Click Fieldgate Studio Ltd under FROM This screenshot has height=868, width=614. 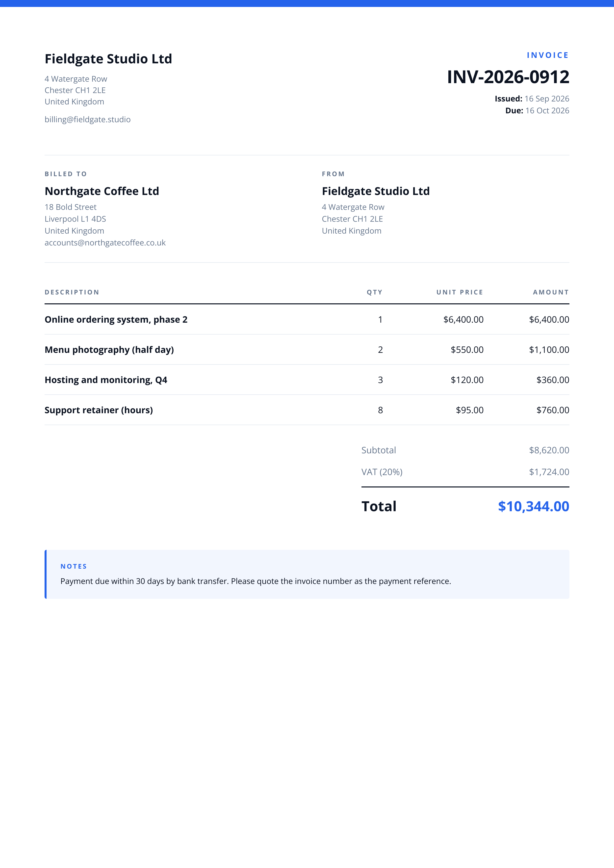pos(376,191)
